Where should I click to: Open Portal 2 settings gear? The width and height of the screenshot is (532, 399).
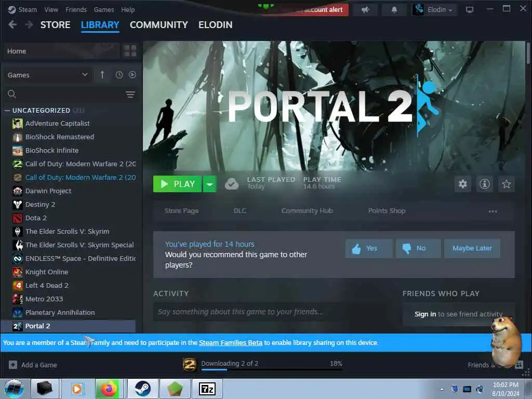[463, 184]
